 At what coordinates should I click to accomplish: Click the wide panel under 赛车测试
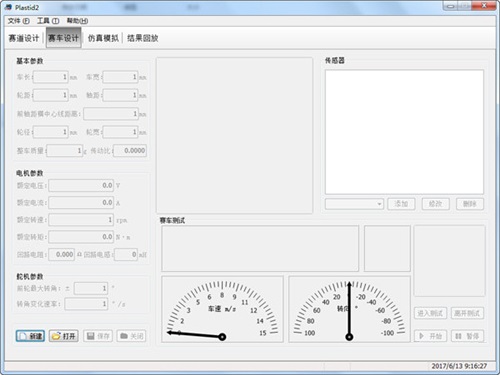click(260, 248)
